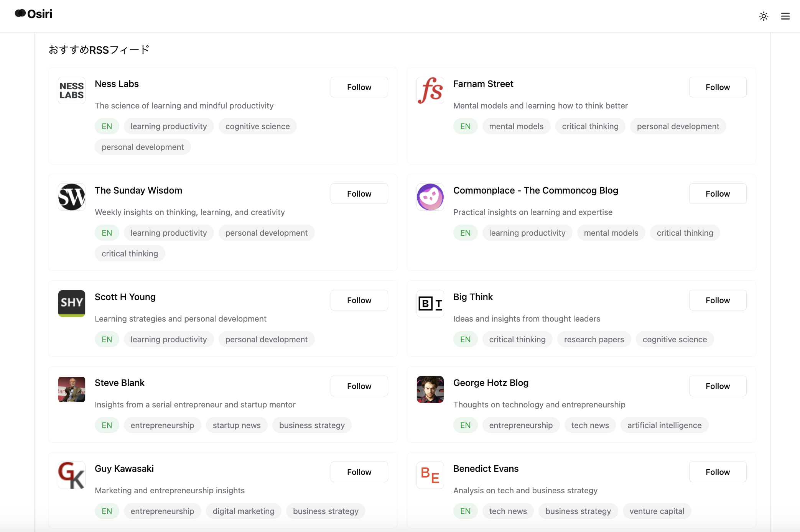
Task: Open the hamburger menu
Action: click(x=785, y=16)
